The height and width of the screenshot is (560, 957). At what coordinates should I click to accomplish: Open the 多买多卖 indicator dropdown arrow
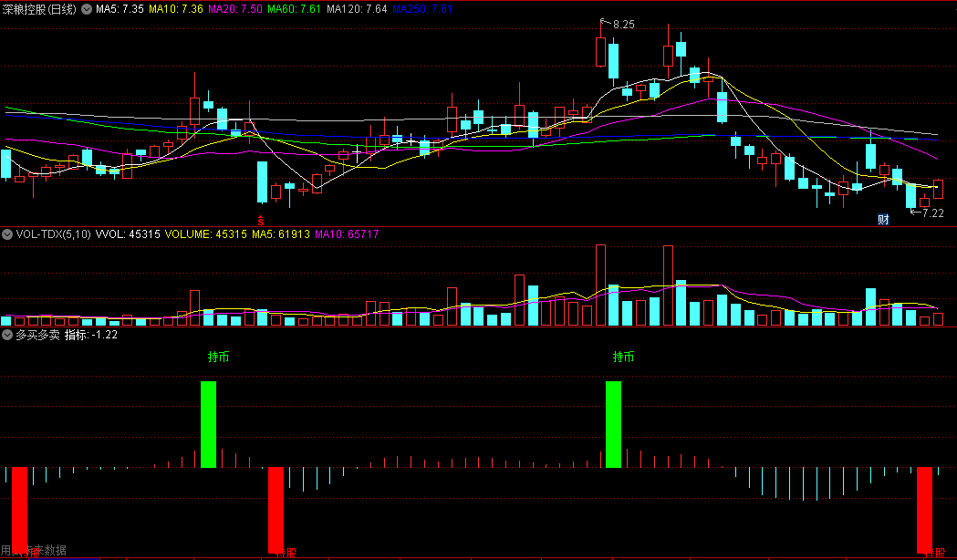(7, 335)
